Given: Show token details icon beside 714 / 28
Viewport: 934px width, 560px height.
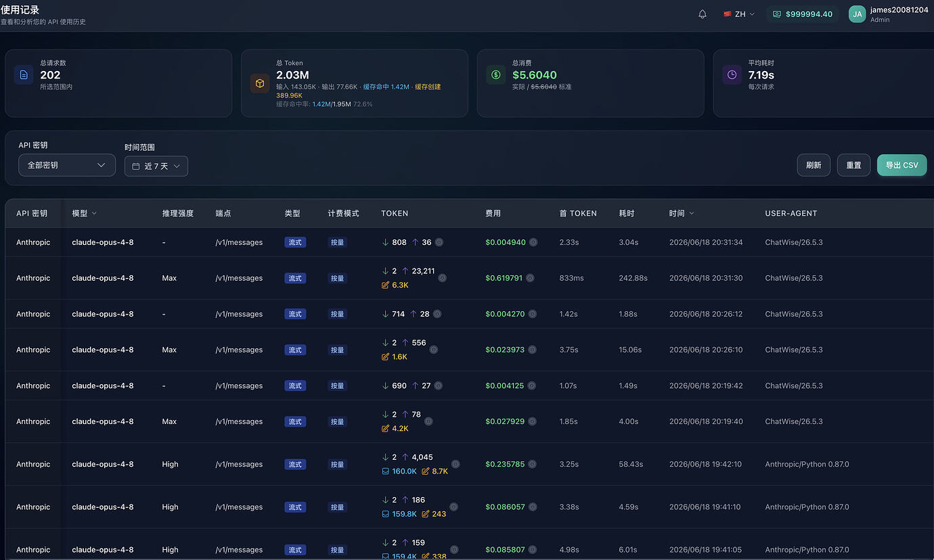Looking at the screenshot, I should (437, 314).
